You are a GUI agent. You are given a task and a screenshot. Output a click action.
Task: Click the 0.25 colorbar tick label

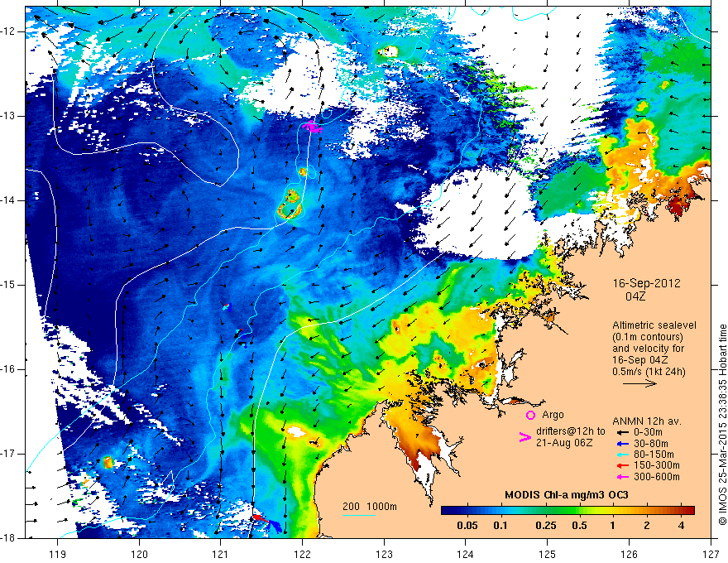(545, 526)
